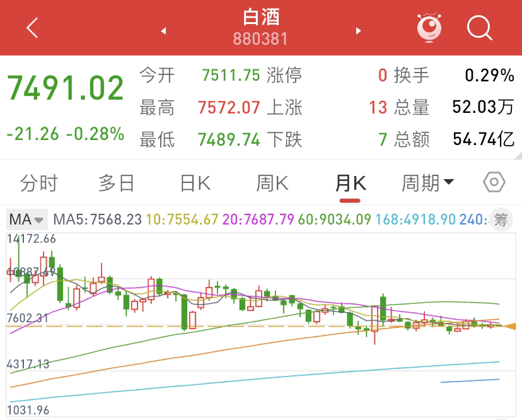
Task: Tap the 换手 value 0.29%
Action: tap(490, 75)
